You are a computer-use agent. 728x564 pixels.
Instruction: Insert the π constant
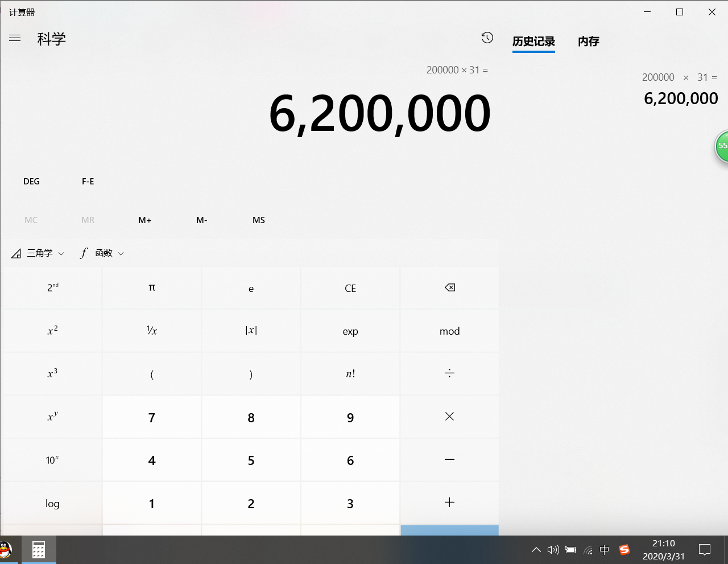tap(152, 288)
